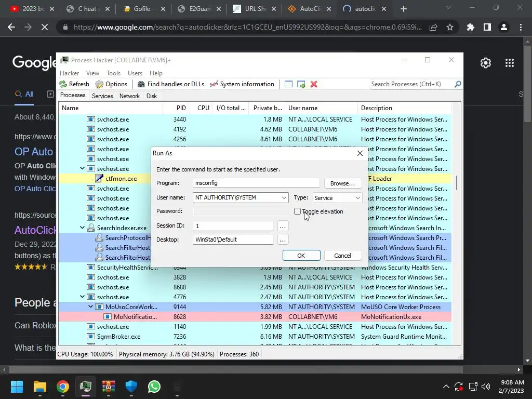Sort by the User name column header
The image size is (532, 399).
click(x=321, y=108)
